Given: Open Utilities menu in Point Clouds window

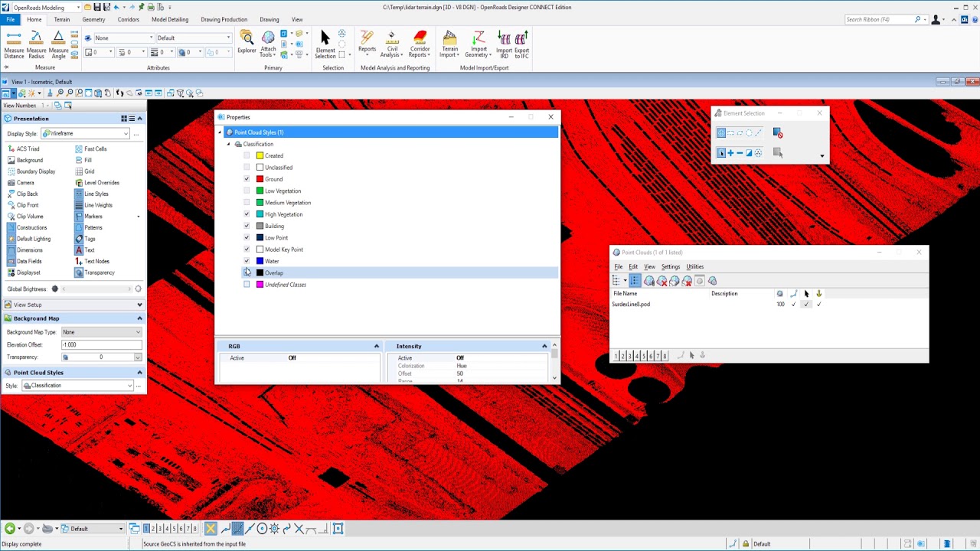Looking at the screenshot, I should tap(695, 267).
